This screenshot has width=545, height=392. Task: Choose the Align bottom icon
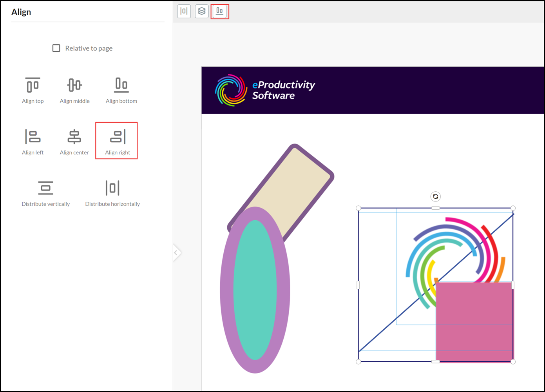pos(121,85)
